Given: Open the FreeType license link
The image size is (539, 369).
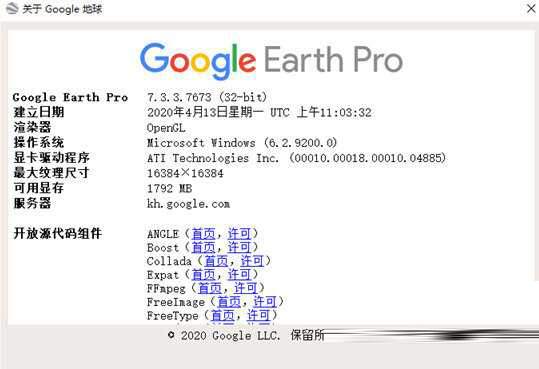Looking at the screenshot, I should (x=258, y=316).
